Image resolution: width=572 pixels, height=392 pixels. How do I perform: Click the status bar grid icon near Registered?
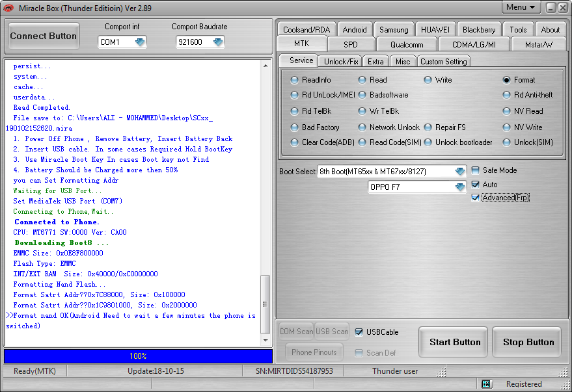pos(486,384)
